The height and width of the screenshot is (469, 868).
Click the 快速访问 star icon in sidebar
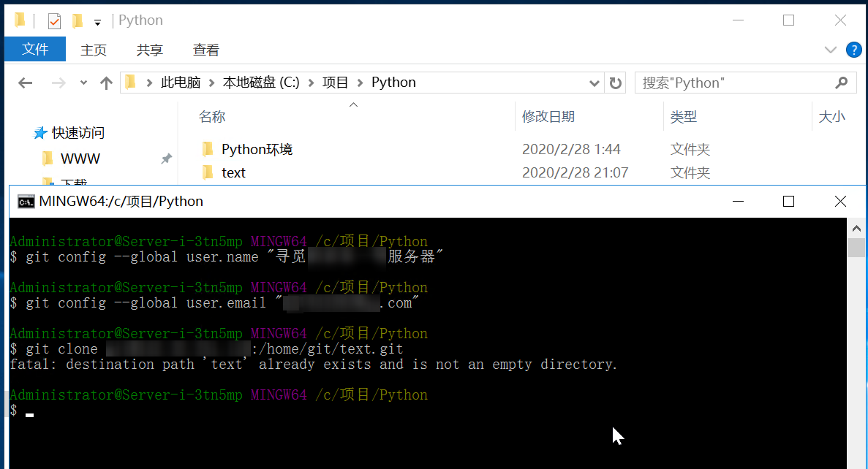click(42, 133)
